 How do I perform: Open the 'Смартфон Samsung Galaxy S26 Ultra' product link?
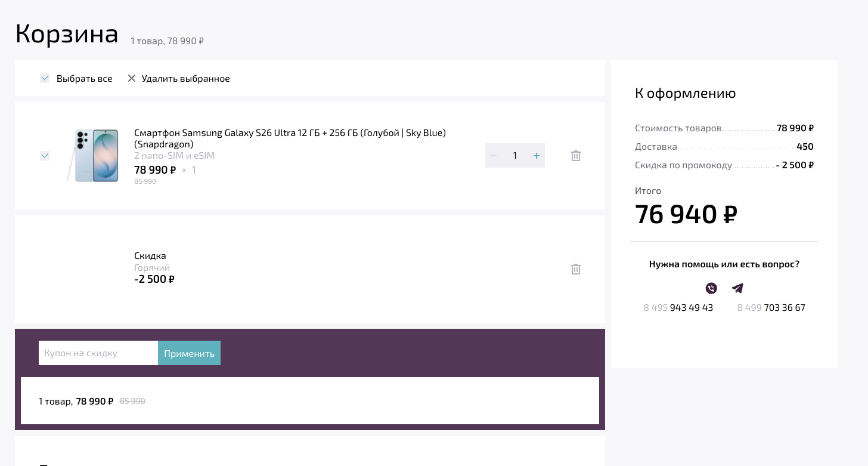[x=290, y=138]
